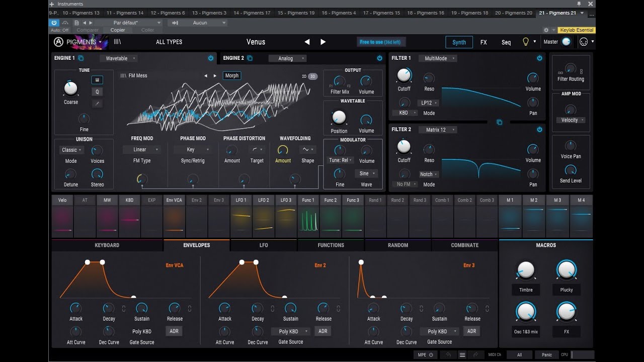Open the LFO modulation tab
Image resolution: width=644 pixels, height=362 pixels.
[264, 245]
